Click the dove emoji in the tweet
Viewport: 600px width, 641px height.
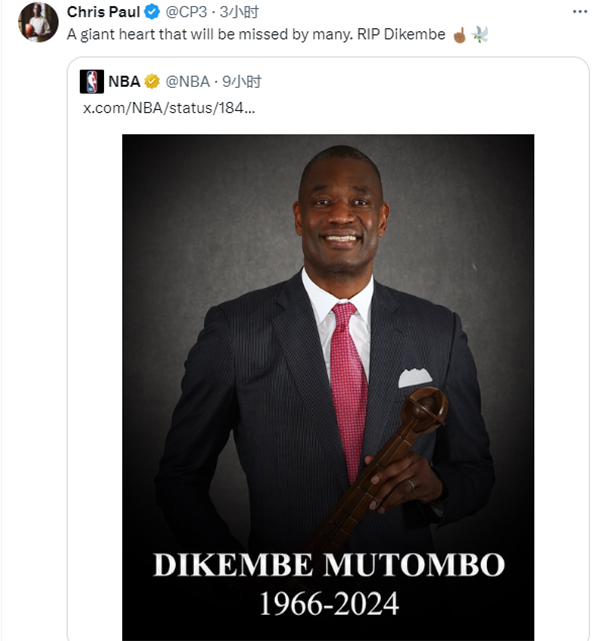click(479, 35)
